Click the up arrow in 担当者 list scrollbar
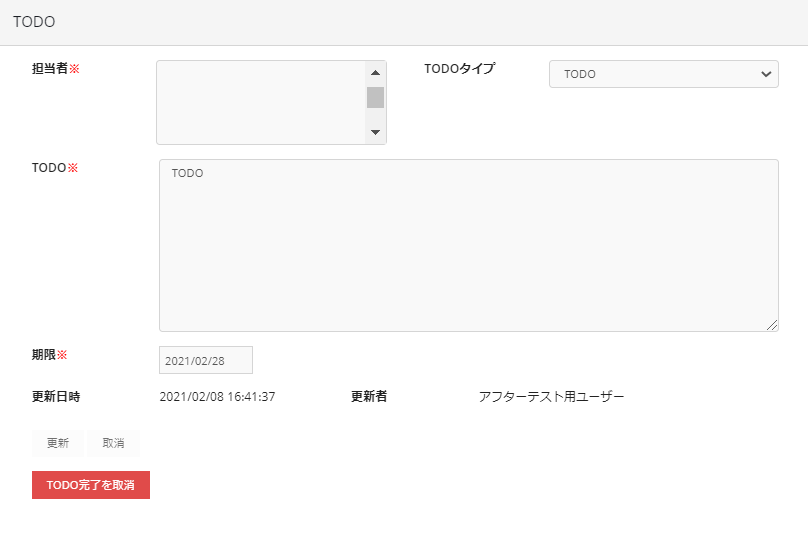Viewport: 808px width, 544px height. click(375, 73)
